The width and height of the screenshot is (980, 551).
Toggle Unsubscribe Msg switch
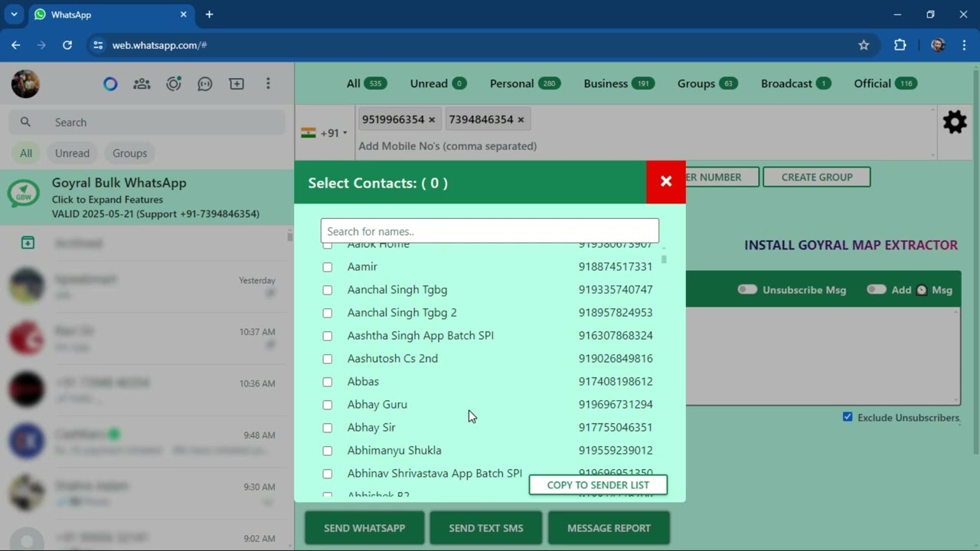pos(747,289)
